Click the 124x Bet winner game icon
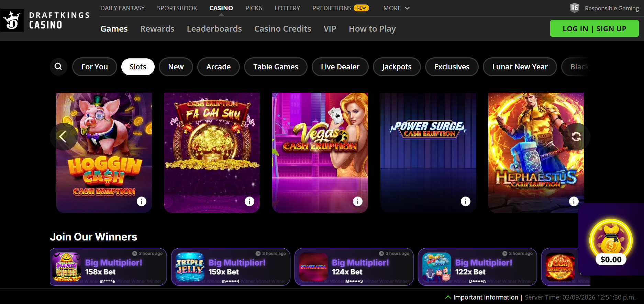 (313, 267)
